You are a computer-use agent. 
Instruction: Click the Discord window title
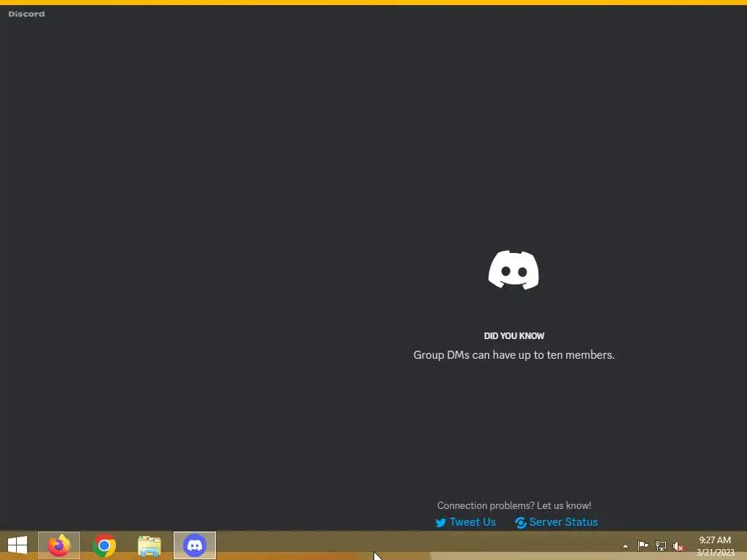pos(27,14)
